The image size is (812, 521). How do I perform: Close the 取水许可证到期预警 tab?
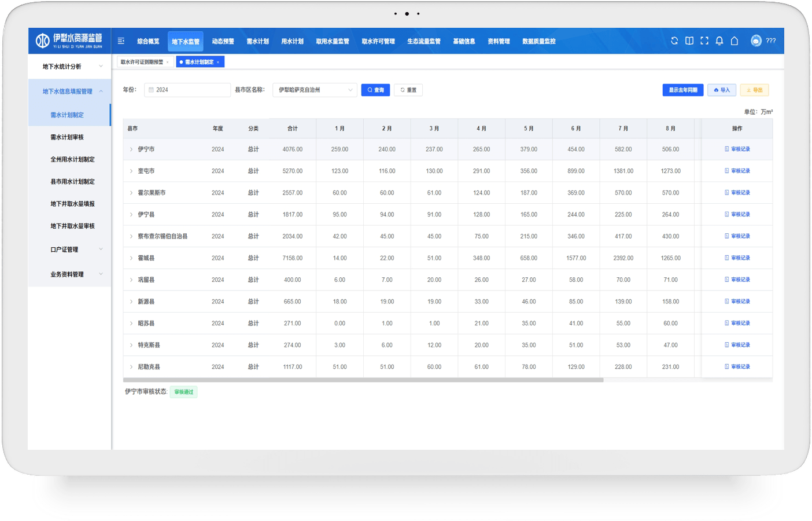168,62
